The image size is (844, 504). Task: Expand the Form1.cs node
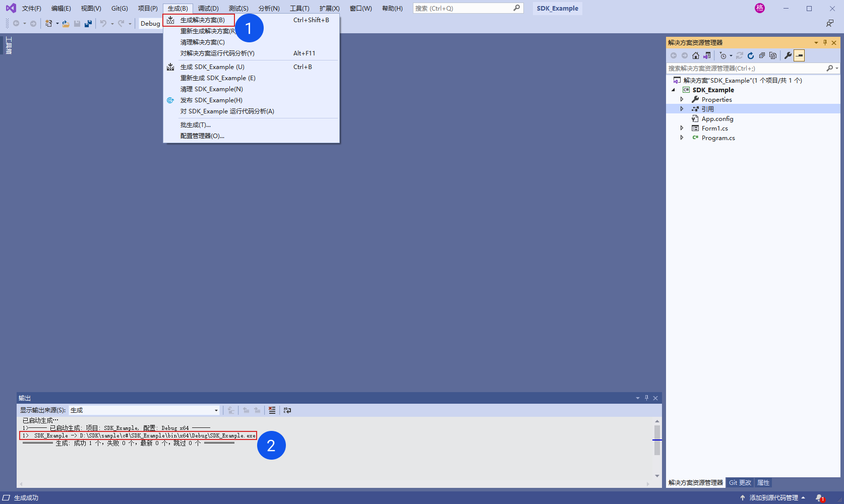click(682, 128)
